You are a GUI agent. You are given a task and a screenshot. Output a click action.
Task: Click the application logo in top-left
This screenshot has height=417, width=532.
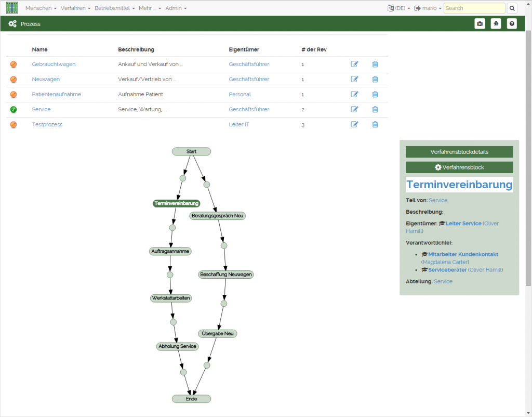[12, 8]
